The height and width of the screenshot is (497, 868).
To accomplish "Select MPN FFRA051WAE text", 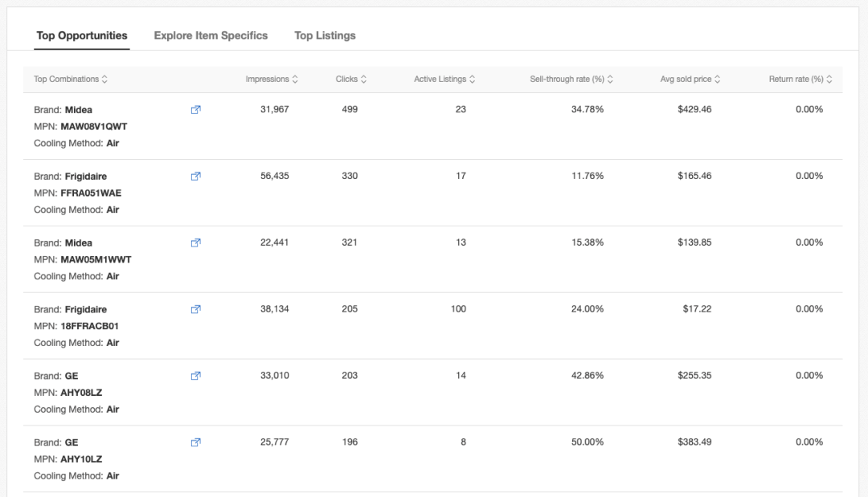I will point(91,193).
